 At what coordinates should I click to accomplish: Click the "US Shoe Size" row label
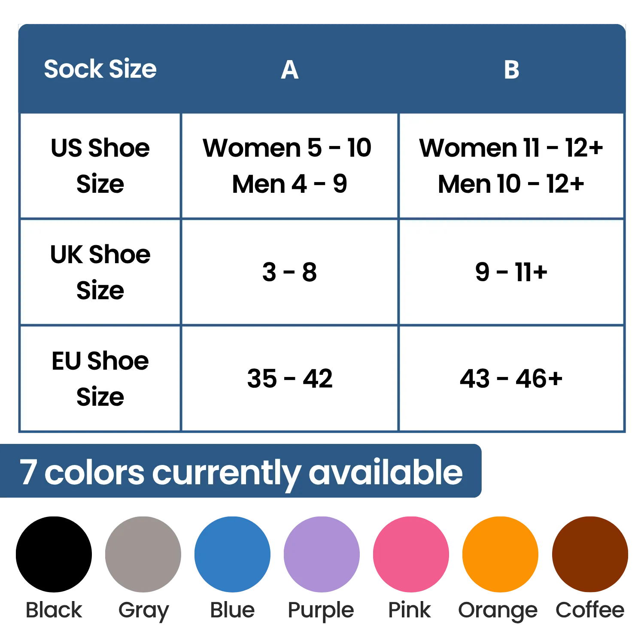pyautogui.click(x=100, y=166)
